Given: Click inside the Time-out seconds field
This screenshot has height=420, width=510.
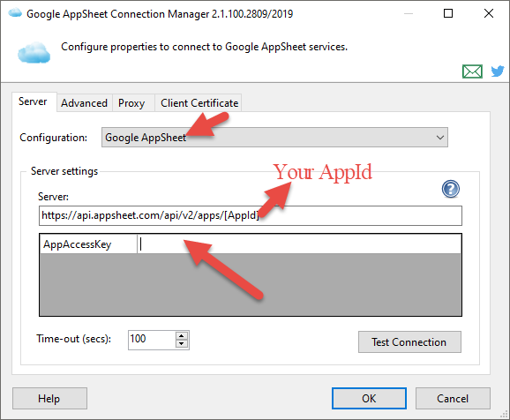Looking at the screenshot, I should coord(152,340).
